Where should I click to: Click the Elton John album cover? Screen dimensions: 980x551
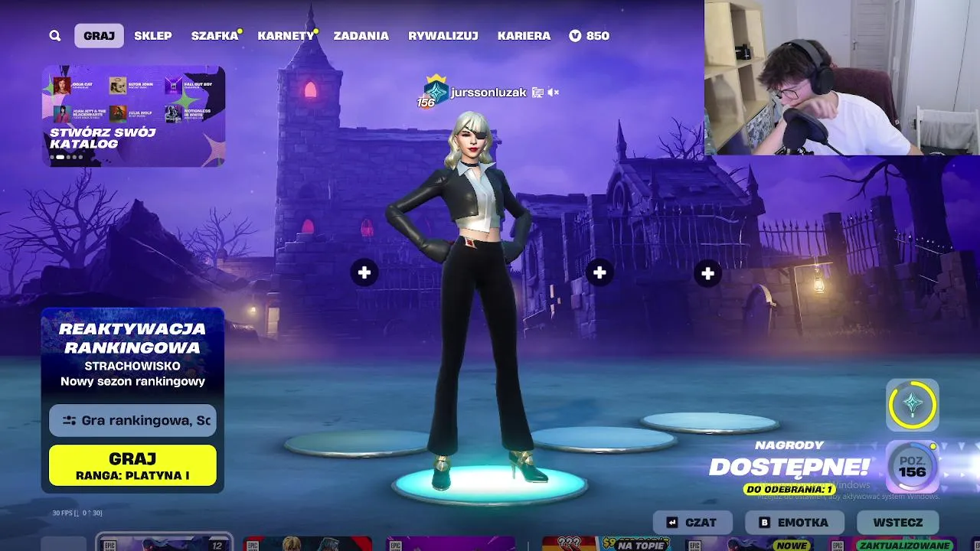pyautogui.click(x=118, y=85)
